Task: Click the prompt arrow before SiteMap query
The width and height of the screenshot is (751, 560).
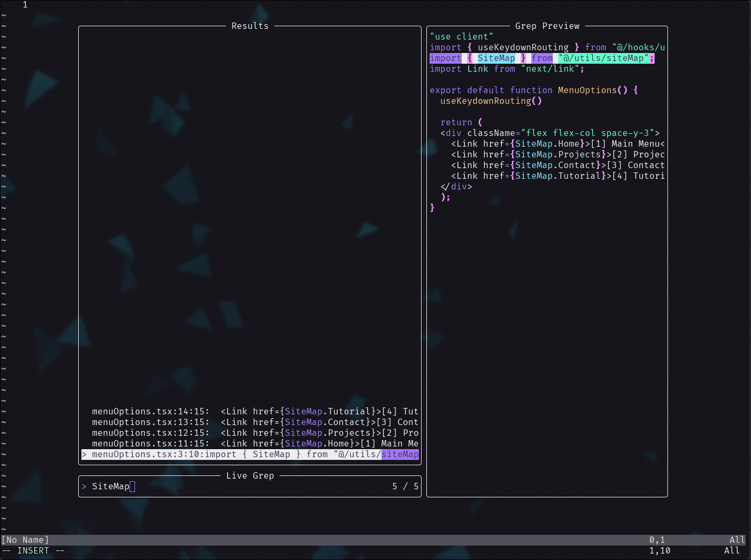Action: (x=85, y=486)
